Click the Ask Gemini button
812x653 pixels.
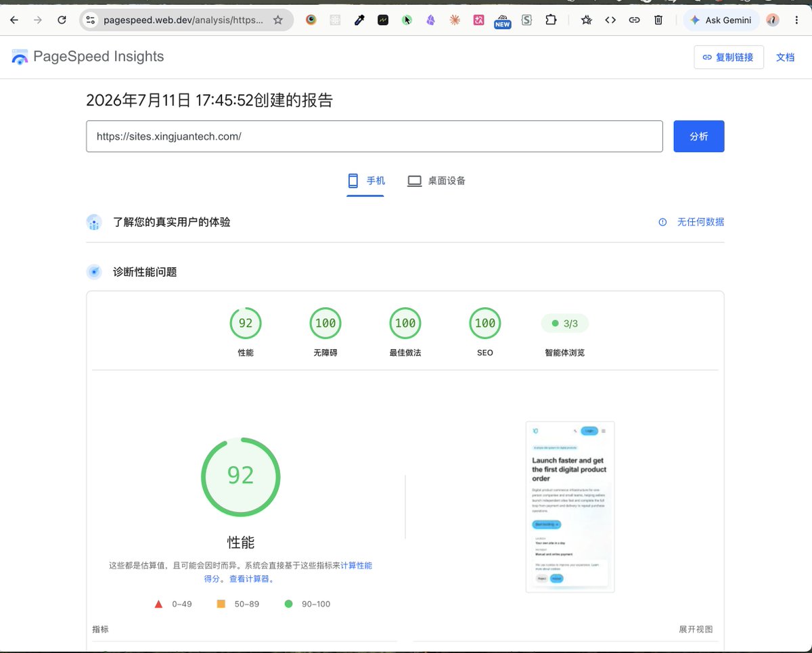click(x=721, y=20)
